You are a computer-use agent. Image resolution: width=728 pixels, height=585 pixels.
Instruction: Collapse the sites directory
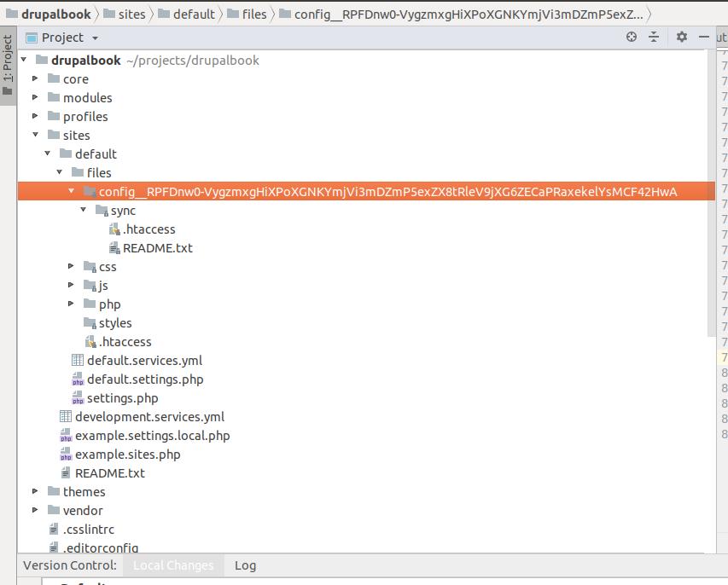click(34, 135)
